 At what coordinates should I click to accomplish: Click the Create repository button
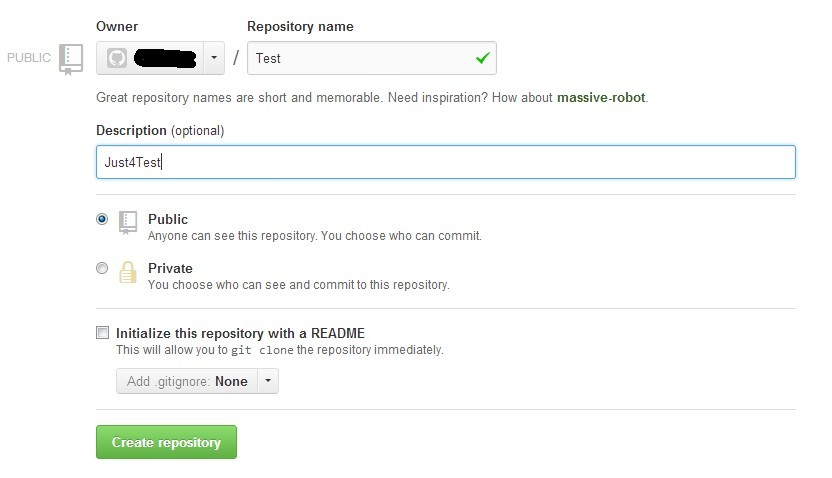[166, 442]
